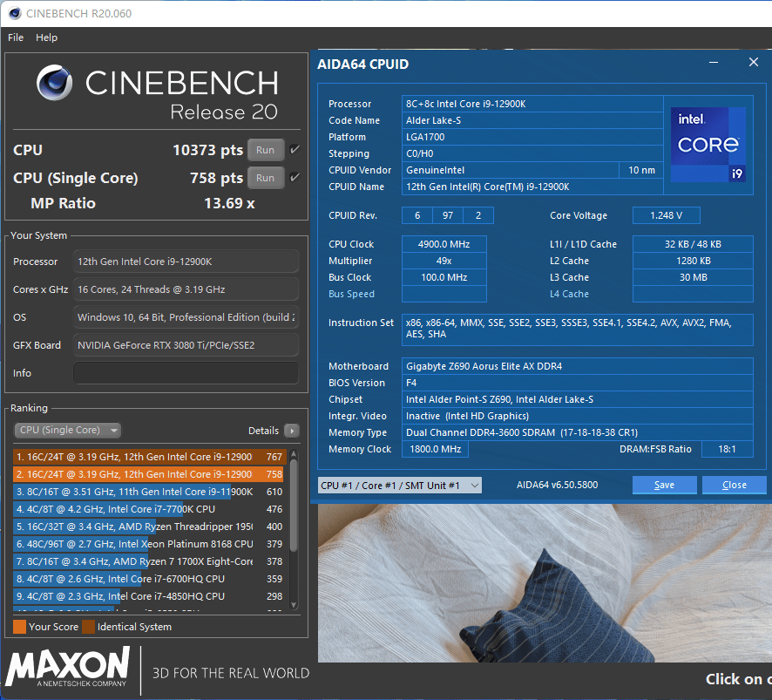
Task: Open the CPU #1 / Core #1 selector dropdown
Action: 400,486
